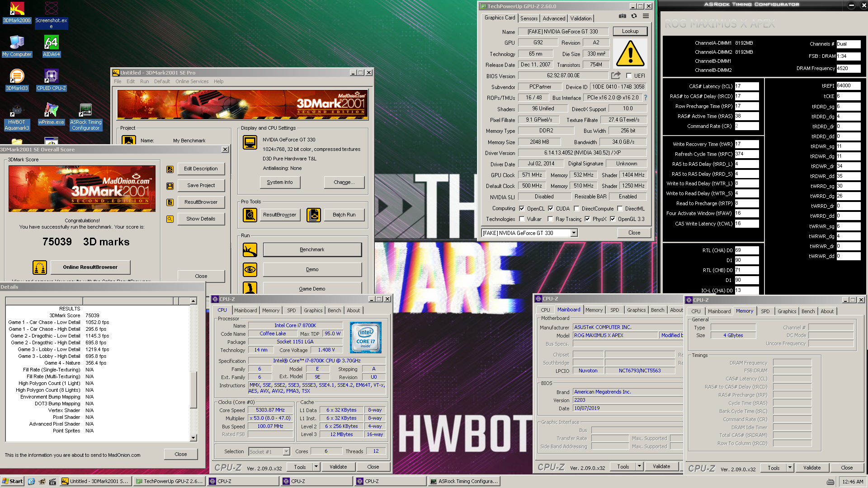Click the System Info button
Screen dimensions: 868x488
[280, 183]
